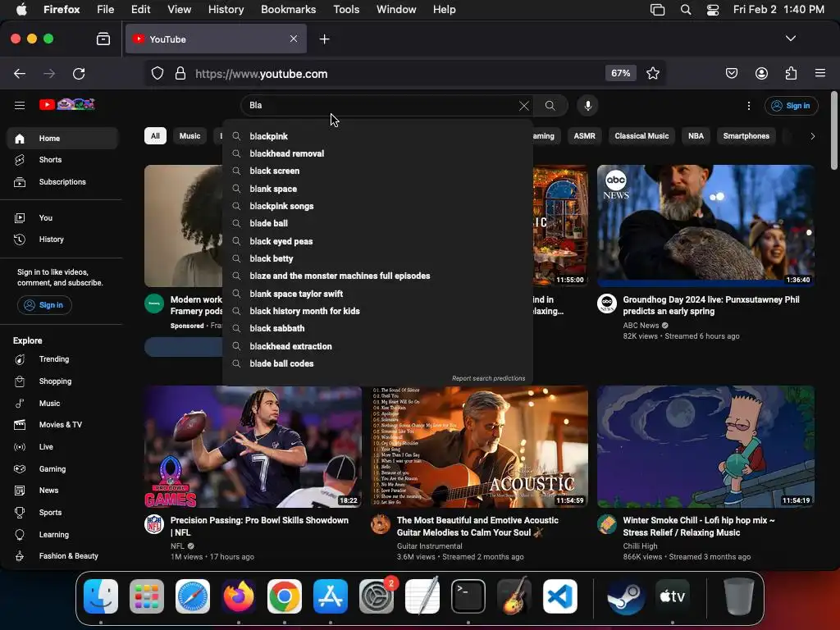Choose 'black sabbath' search suggestion
This screenshot has width=840, height=630.
[x=377, y=328]
